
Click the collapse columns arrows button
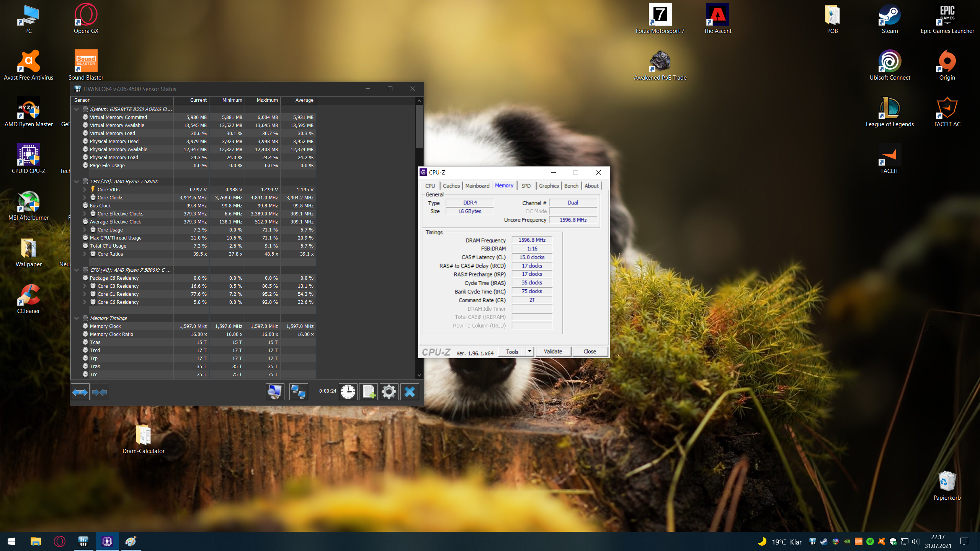coord(100,392)
